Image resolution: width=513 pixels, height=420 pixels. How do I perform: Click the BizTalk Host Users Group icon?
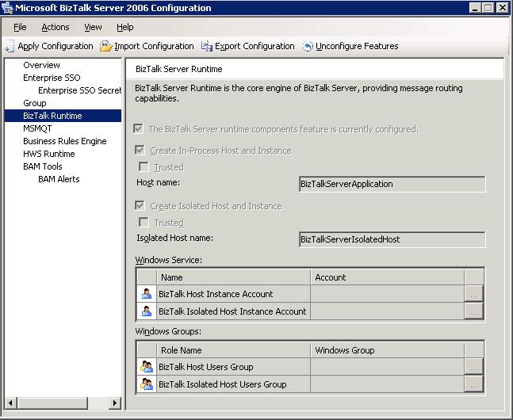[147, 367]
